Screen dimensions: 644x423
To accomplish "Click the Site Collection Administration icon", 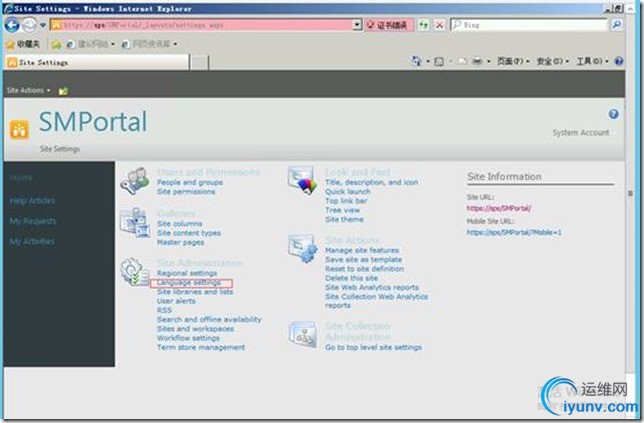I will [303, 335].
